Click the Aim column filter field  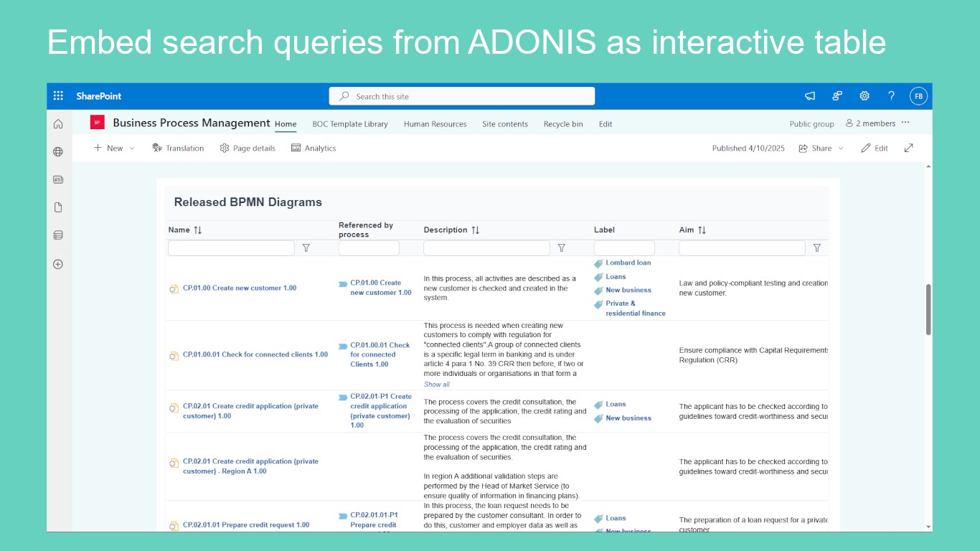click(742, 248)
